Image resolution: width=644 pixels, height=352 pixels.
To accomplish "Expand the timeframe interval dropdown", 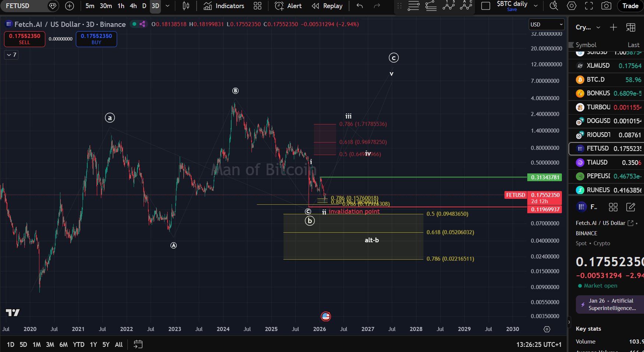I will tap(168, 6).
